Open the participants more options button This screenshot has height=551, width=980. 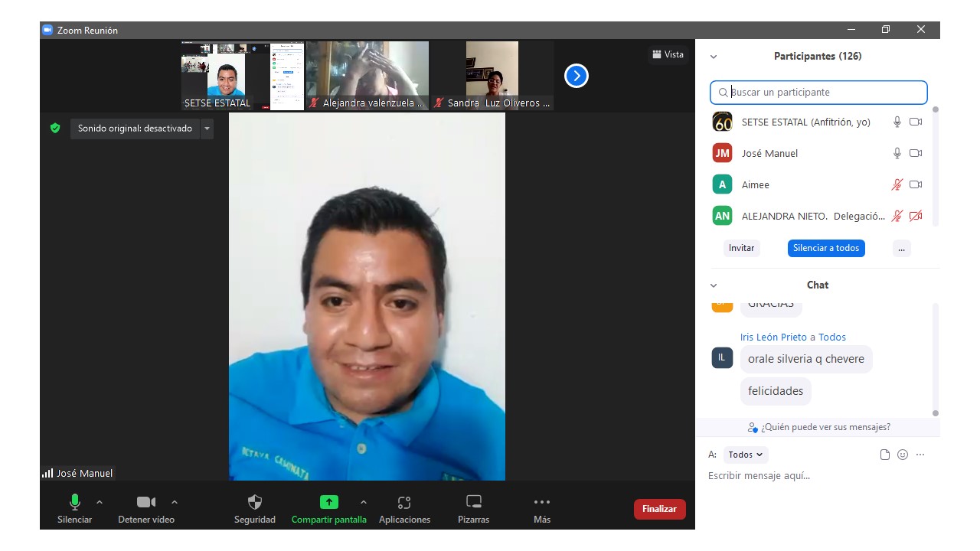(x=901, y=248)
